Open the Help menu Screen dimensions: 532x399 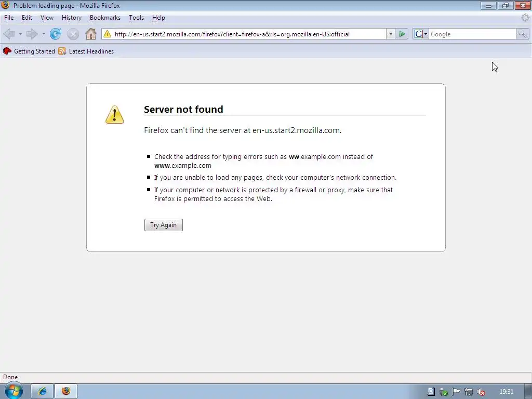coord(158,18)
